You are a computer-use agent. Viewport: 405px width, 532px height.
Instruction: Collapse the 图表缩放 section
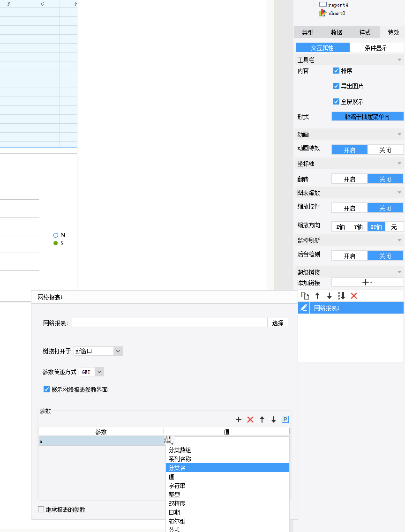(399, 192)
